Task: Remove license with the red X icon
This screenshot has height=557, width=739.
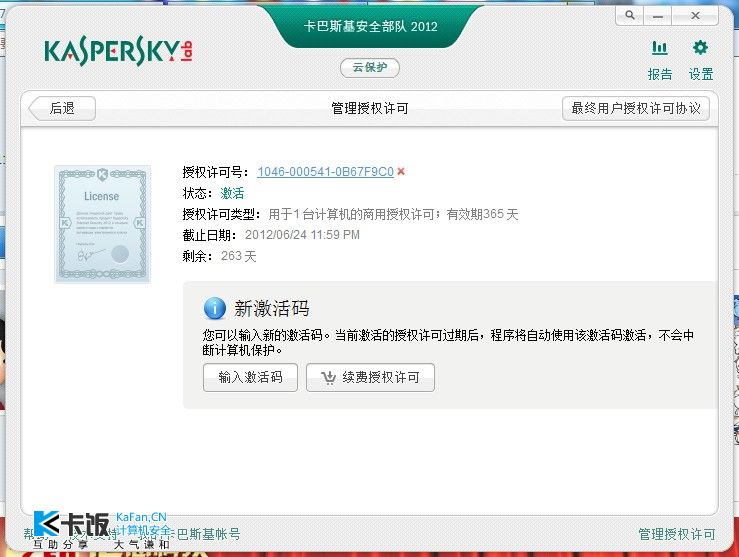Action: pos(401,172)
